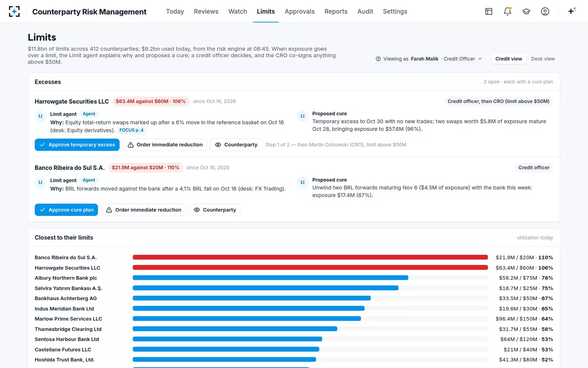The width and height of the screenshot is (588, 368).
Task: Select Selvira Yatırım Bankası A.Ş. row name
Action: pyautogui.click(x=69, y=288)
